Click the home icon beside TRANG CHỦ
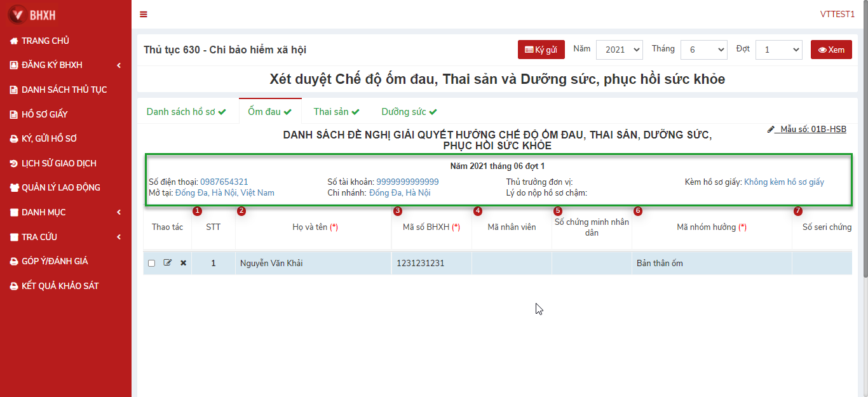 coord(14,41)
